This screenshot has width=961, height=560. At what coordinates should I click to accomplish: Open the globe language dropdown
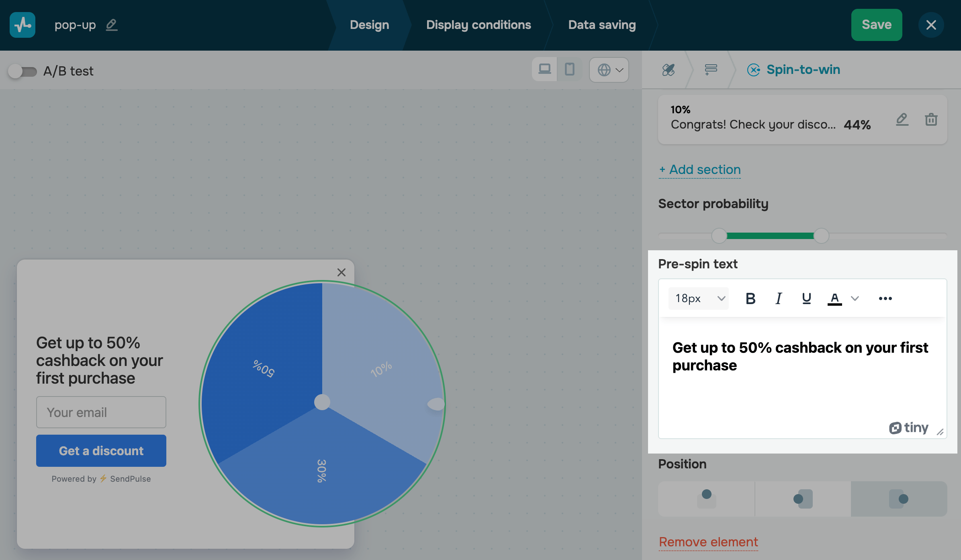[x=609, y=70]
